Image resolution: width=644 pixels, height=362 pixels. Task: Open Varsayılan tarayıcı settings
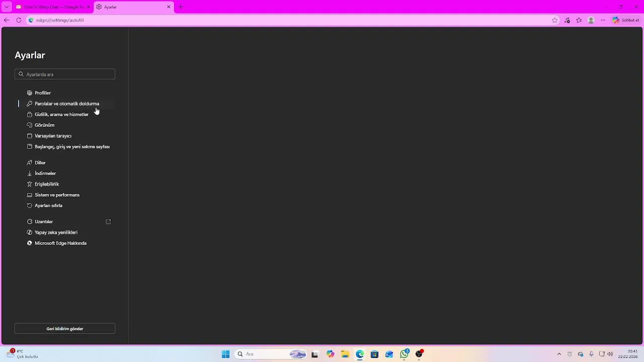pyautogui.click(x=53, y=136)
